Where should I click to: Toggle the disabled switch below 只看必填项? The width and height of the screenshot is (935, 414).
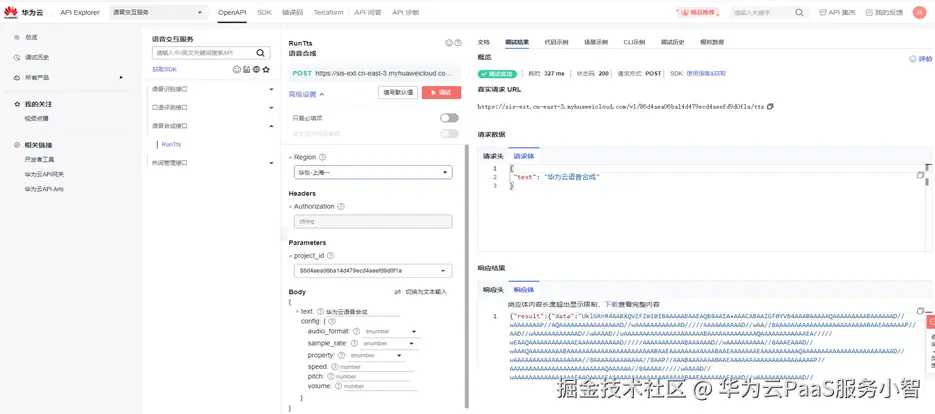point(449,134)
